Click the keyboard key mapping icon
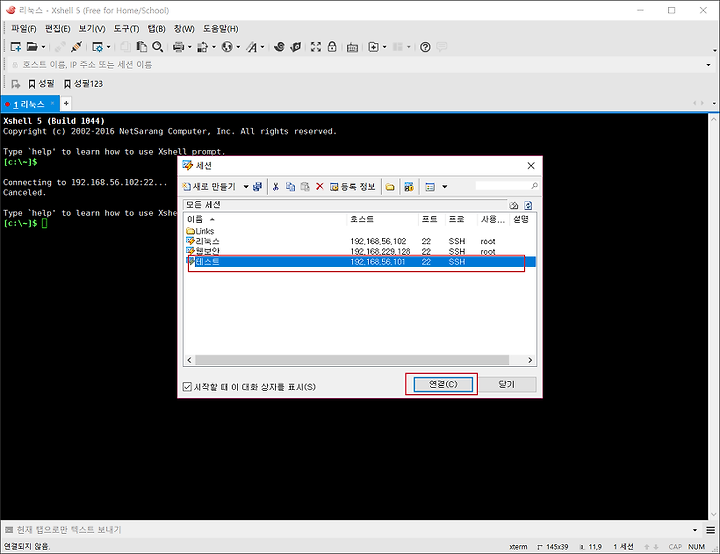720x554 pixels. click(352, 47)
